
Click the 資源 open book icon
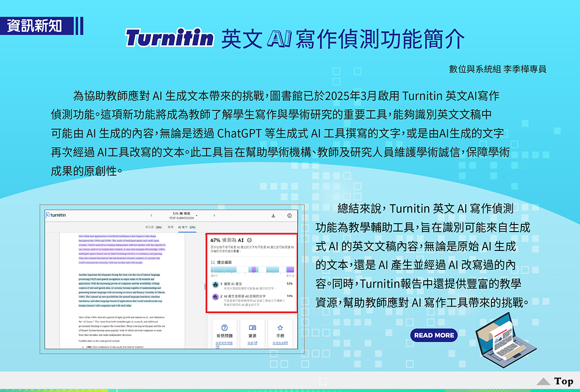click(x=252, y=328)
